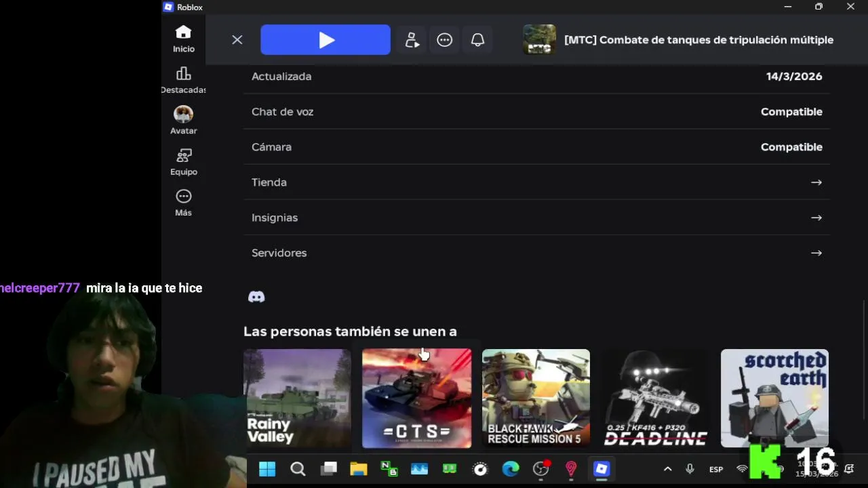Image resolution: width=868 pixels, height=488 pixels.
Task: Open File Explorer from the taskbar
Action: pyautogui.click(x=359, y=469)
